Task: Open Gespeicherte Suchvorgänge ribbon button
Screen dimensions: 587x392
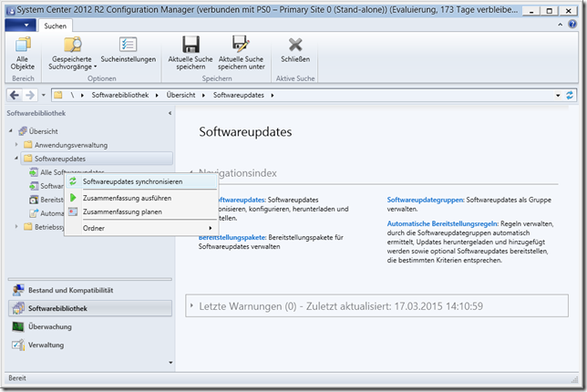Action: (72, 54)
